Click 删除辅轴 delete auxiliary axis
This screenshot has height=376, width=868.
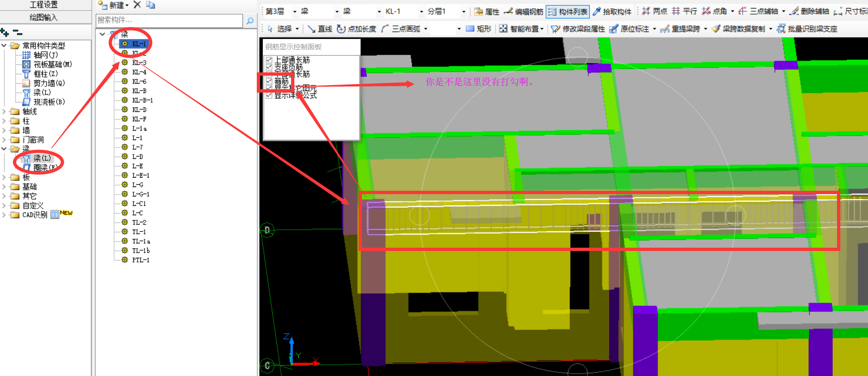point(809,11)
